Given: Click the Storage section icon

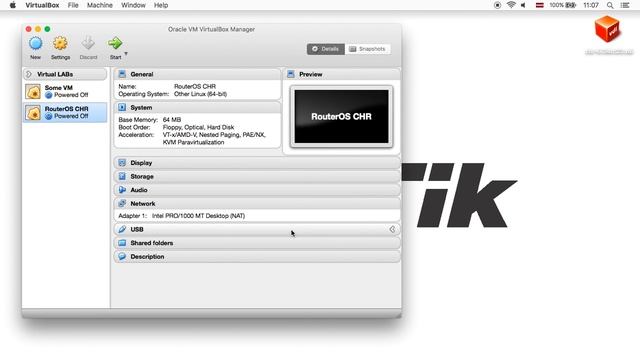Looking at the screenshot, I should tap(122, 176).
